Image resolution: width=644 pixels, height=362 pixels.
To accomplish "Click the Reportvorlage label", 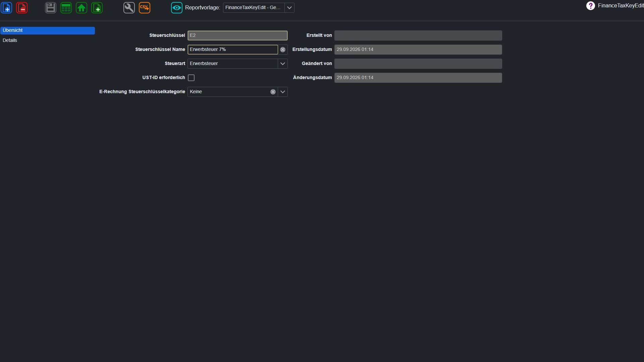I will click(203, 8).
